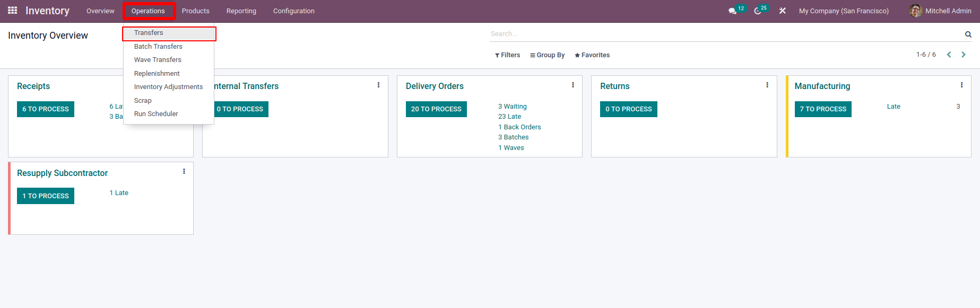Open Delivery Orders card kebab menu
The width and height of the screenshot is (980, 308).
(573, 85)
